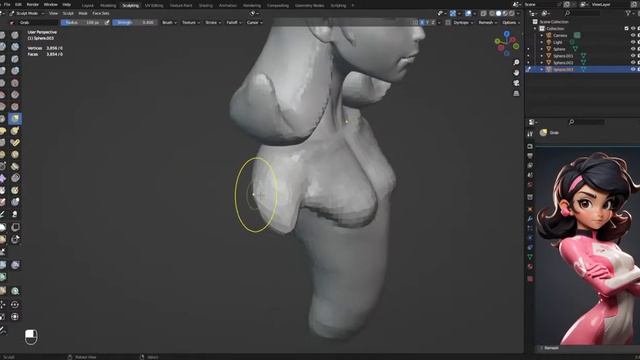The height and width of the screenshot is (360, 640).
Task: Toggle the Dyntopo checkbox
Action: (x=448, y=22)
